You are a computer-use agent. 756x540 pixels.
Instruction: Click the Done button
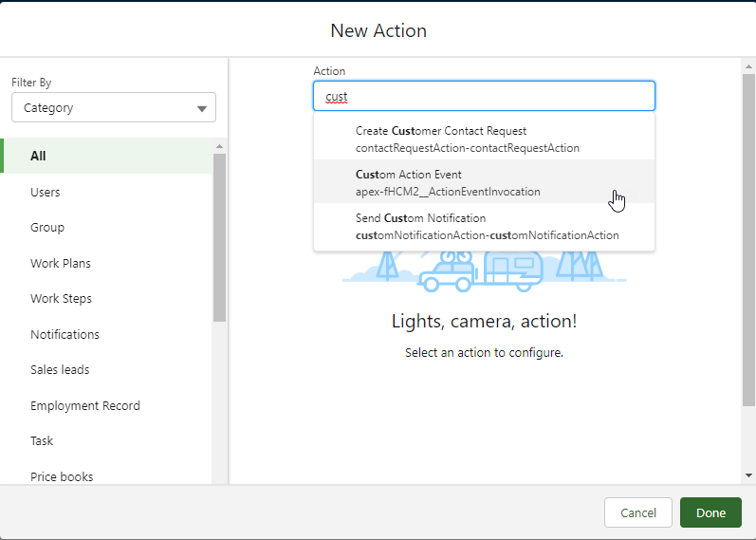point(710,512)
